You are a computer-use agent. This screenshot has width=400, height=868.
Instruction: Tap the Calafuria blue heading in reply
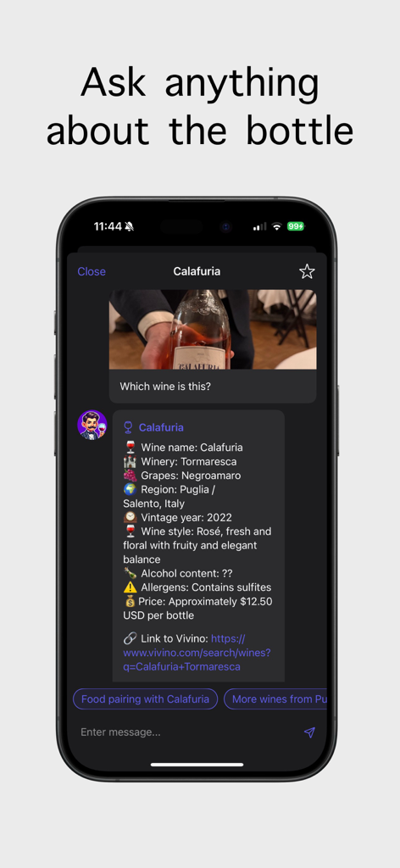(x=161, y=427)
